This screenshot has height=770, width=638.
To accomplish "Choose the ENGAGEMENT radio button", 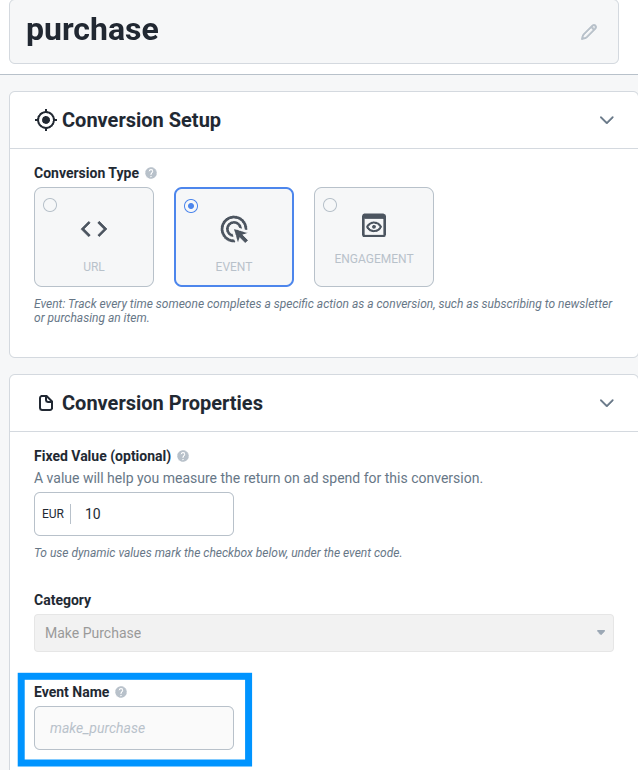I will click(330, 205).
